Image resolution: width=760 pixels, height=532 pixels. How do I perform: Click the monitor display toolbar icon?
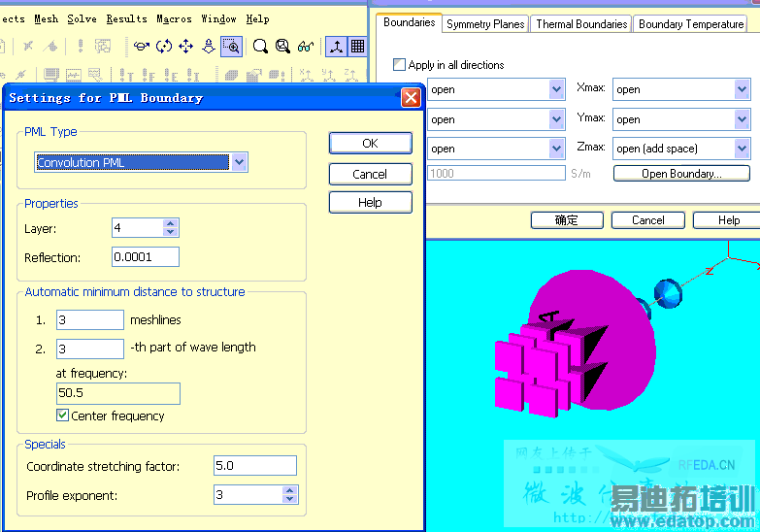pos(50,75)
